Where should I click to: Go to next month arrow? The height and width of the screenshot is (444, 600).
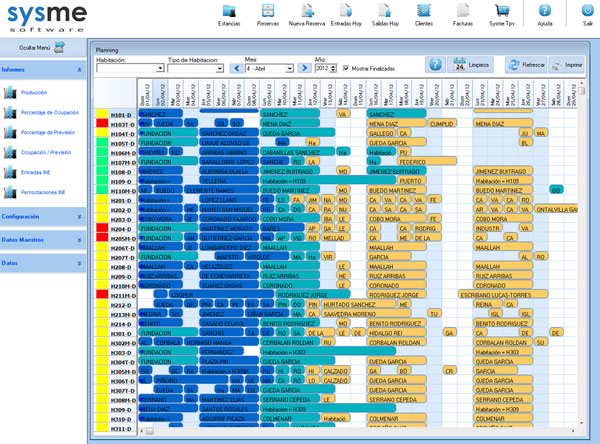pos(305,68)
